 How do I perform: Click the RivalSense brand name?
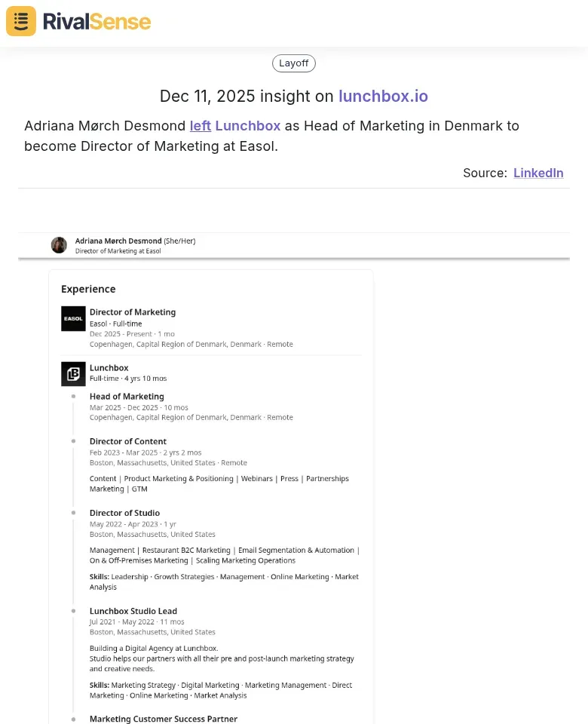(x=96, y=21)
